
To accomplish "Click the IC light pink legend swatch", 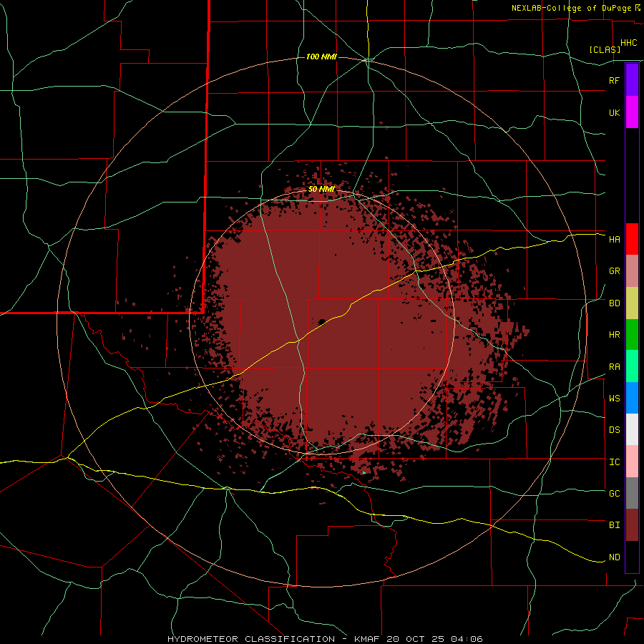I will [x=632, y=462].
